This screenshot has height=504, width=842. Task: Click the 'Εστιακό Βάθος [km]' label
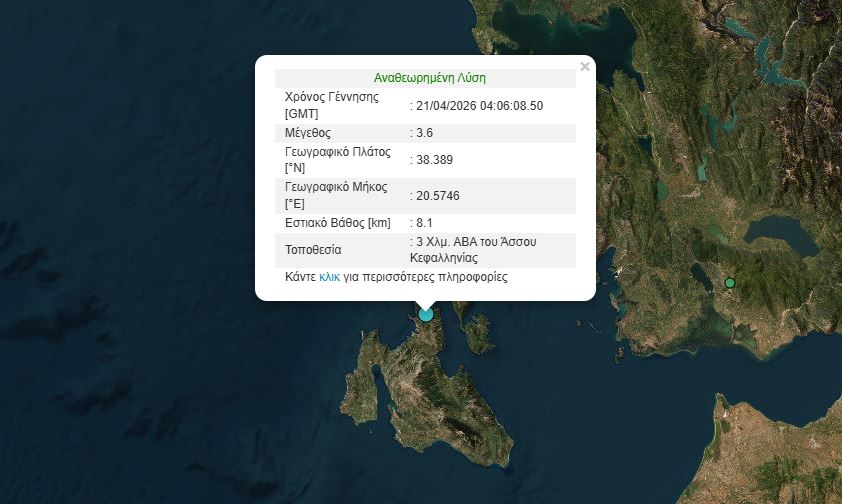(x=337, y=222)
